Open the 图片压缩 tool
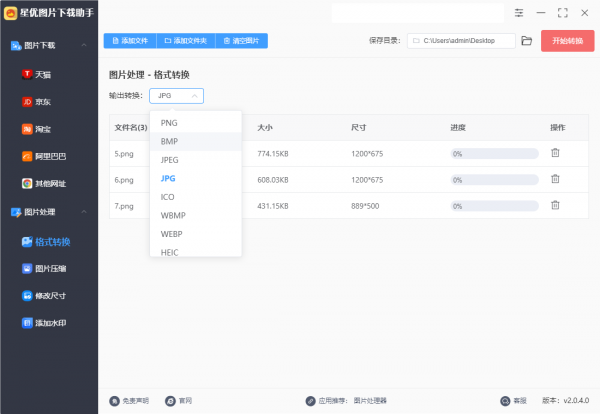600x414 pixels. [44, 269]
